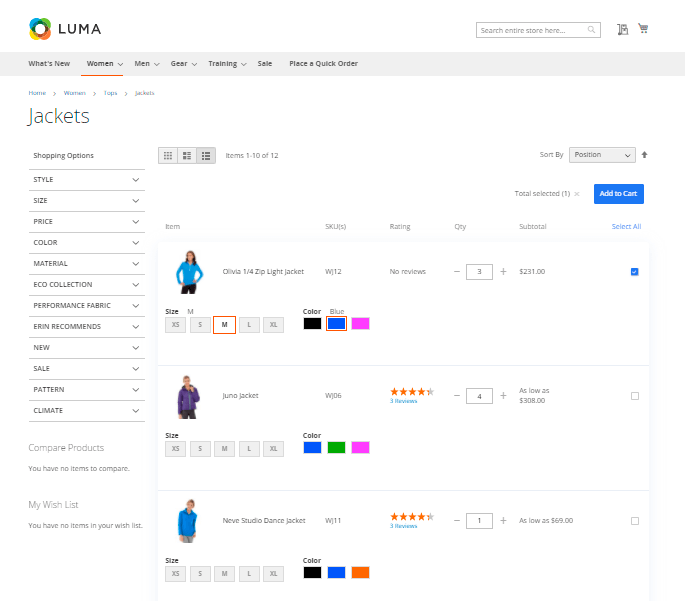The width and height of the screenshot is (685, 601).
Task: Pick orange color for Neve Studio Dance Jacket
Action: [x=360, y=573]
